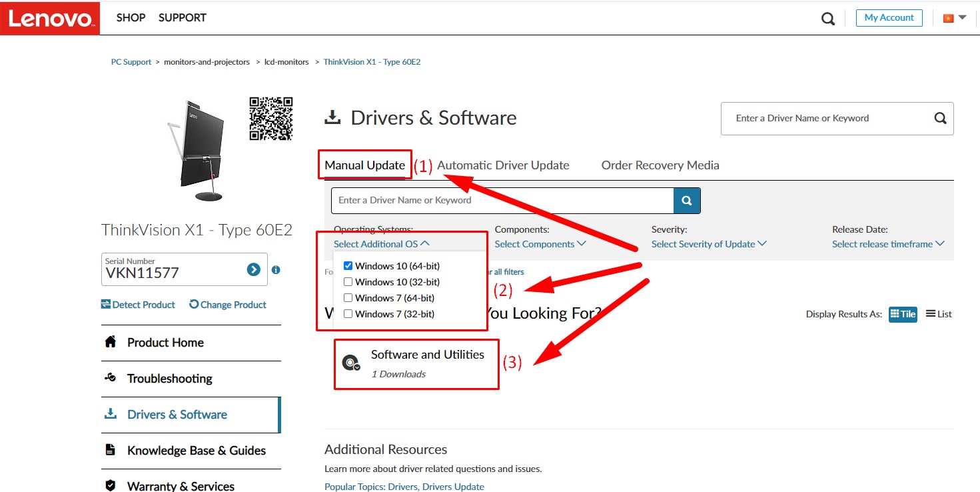
Task: Open the Automatic Driver Update tab
Action: [x=503, y=165]
